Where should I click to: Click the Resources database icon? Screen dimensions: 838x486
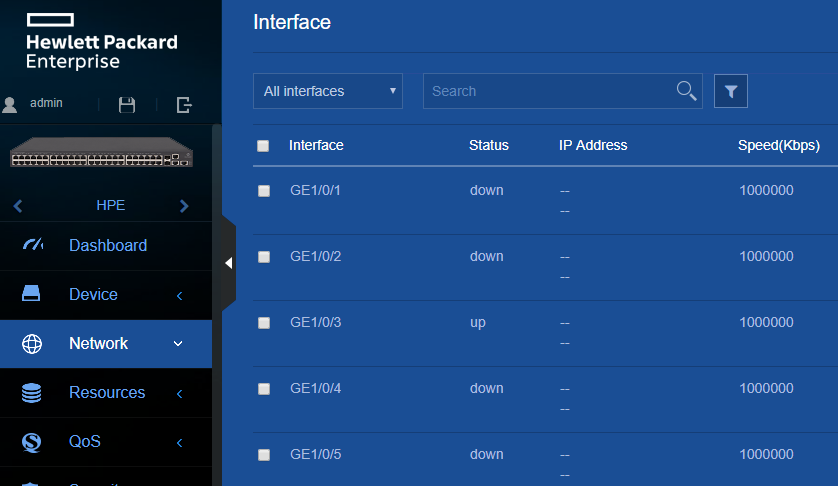[x=32, y=393]
